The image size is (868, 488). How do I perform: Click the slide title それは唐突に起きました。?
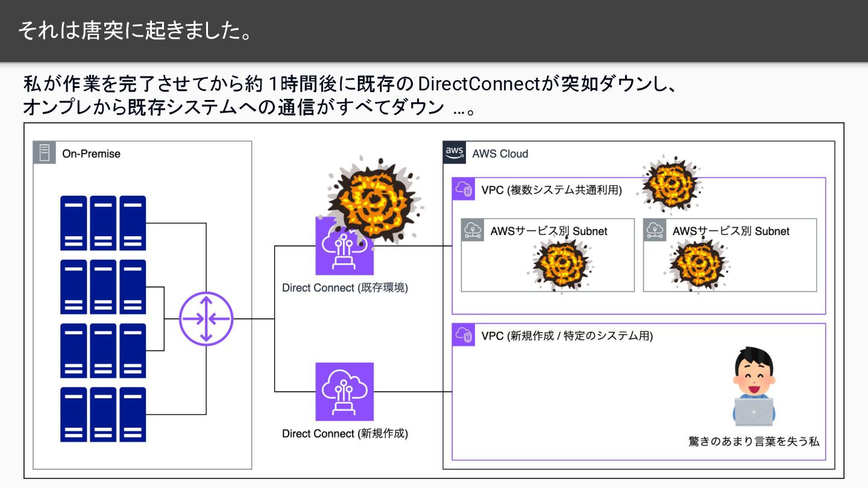coord(135,30)
